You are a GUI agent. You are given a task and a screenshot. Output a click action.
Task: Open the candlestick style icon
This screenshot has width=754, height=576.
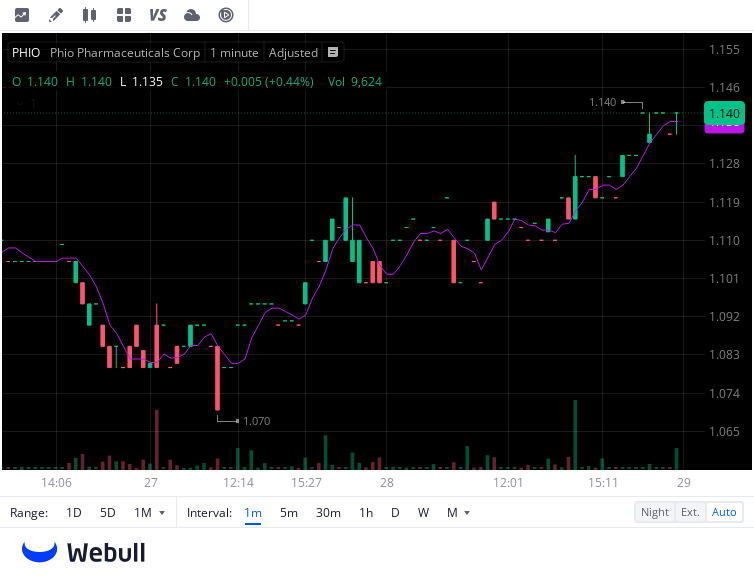pyautogui.click(x=89, y=15)
